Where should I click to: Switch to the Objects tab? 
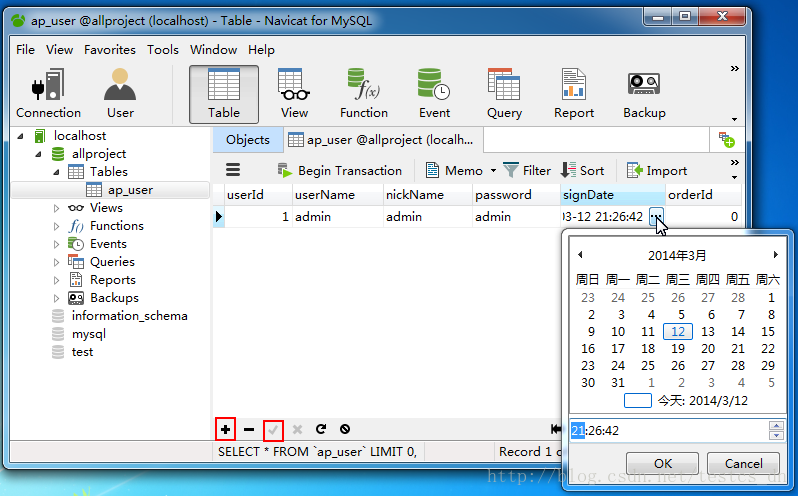247,140
